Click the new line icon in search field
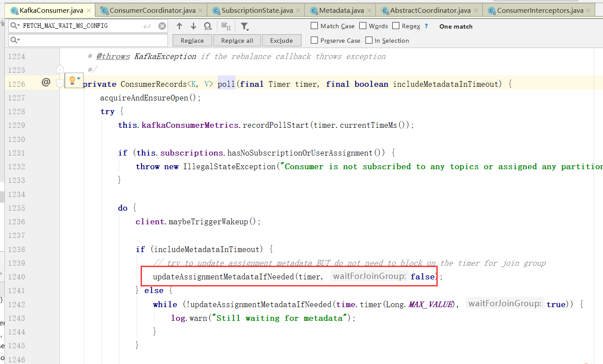 tap(147, 26)
